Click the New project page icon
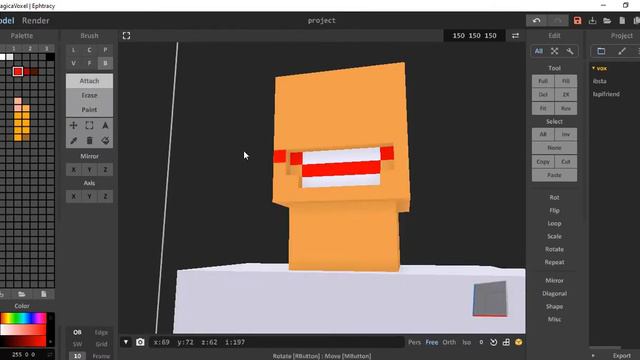This screenshot has width=640, height=360. coord(622,20)
